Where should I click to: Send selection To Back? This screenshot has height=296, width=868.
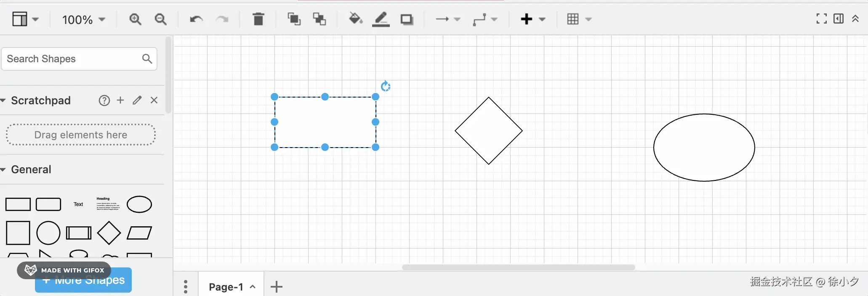point(319,19)
